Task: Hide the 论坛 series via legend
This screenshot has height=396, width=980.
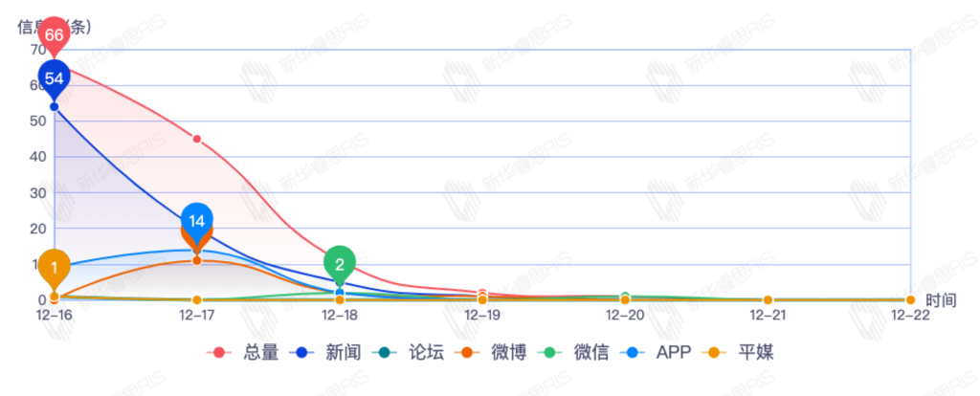Action: click(x=425, y=352)
